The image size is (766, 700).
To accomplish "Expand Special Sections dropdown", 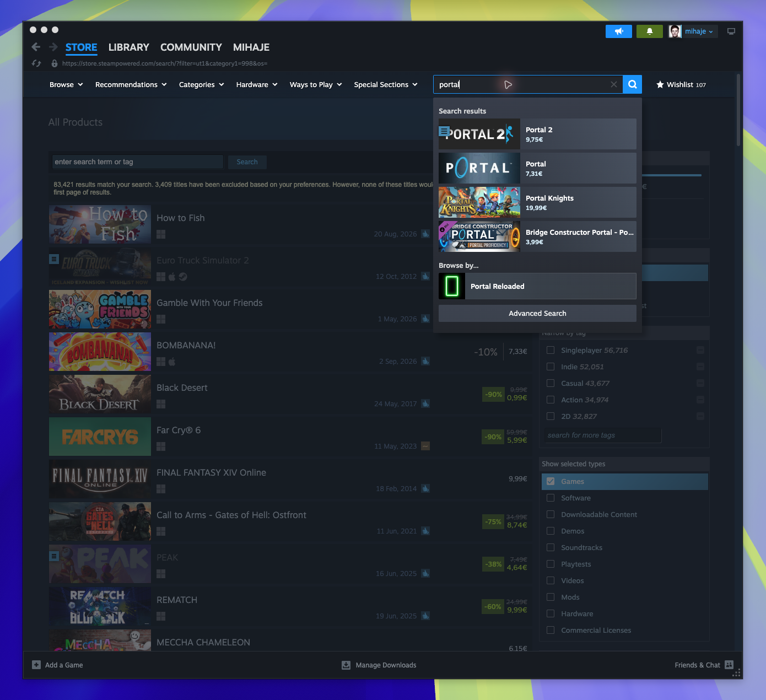I will (x=386, y=84).
